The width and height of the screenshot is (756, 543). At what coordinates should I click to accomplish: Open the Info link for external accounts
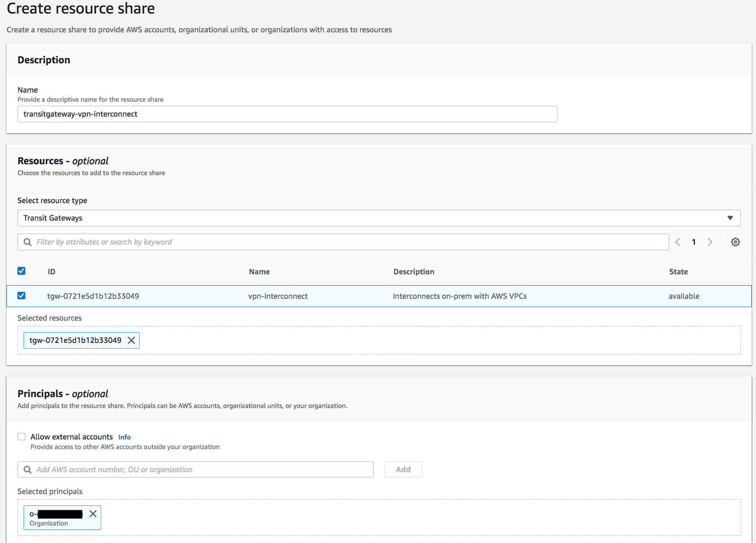(124, 437)
